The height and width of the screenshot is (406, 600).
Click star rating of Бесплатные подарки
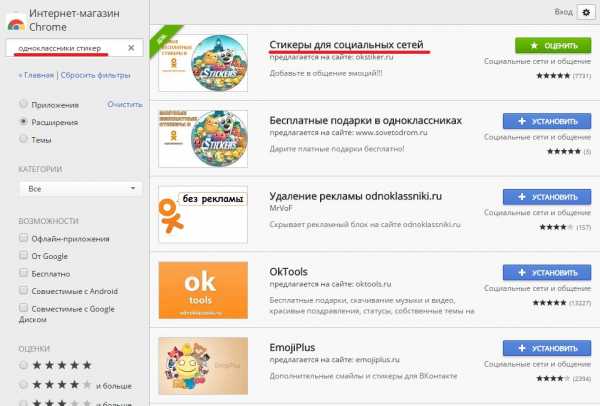point(564,152)
